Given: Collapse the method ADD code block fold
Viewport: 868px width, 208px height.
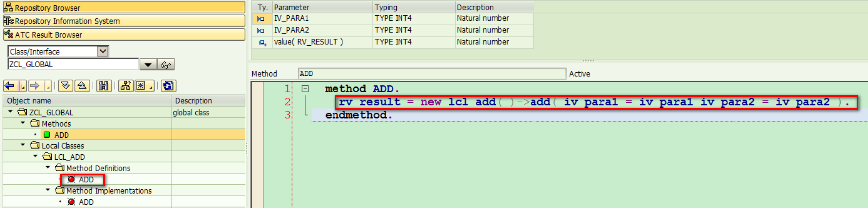Looking at the screenshot, I should pos(305,89).
